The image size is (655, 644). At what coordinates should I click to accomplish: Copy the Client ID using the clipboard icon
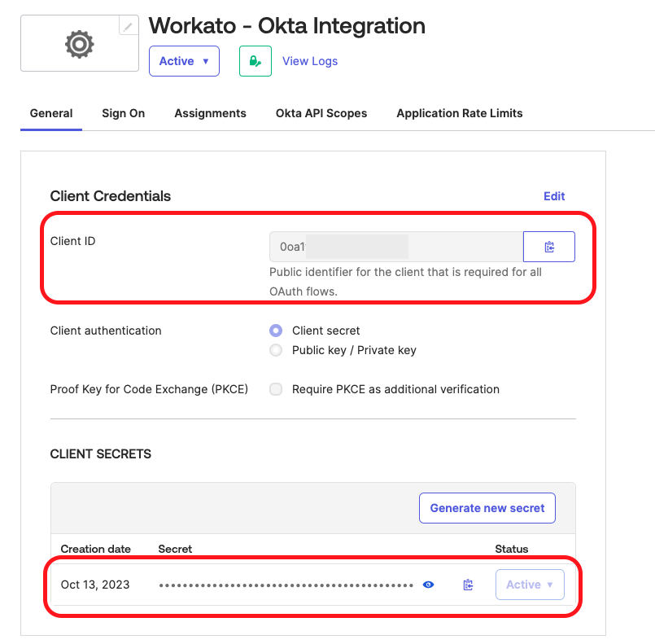(548, 246)
